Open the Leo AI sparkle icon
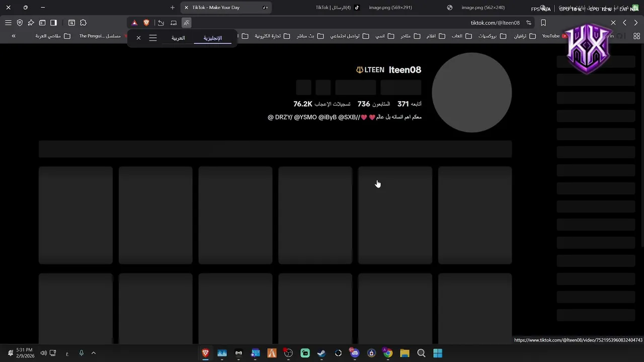This screenshot has height=362, width=644. coord(31,23)
